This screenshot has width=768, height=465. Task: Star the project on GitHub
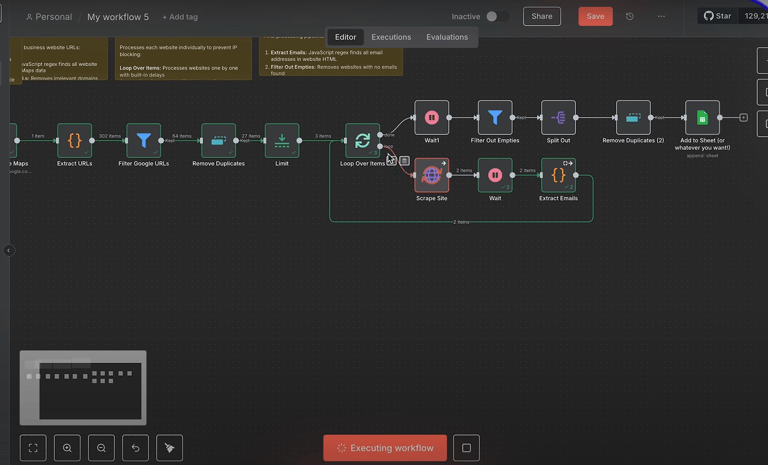pyautogui.click(x=718, y=16)
